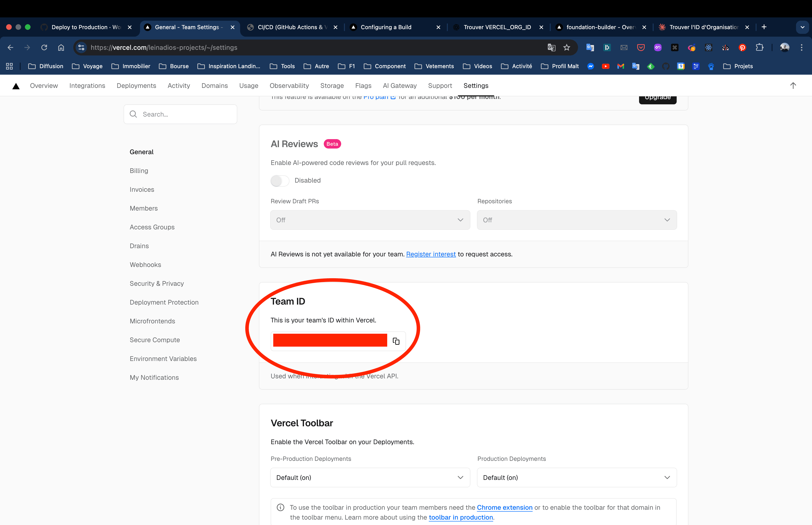Image resolution: width=812 pixels, height=525 pixels.
Task: Go to the Deployments tab
Action: 136,86
